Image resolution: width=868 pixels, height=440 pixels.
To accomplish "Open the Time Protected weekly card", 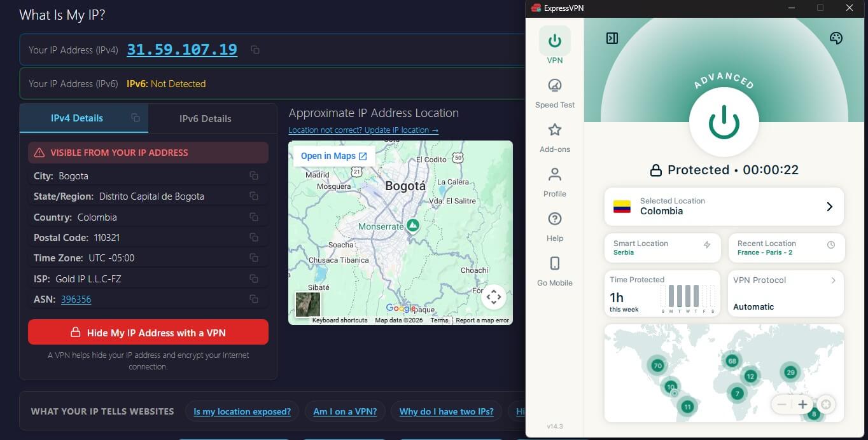I will pos(662,293).
